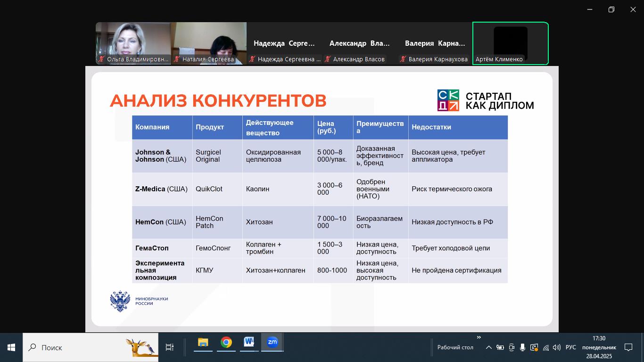
Task: Click the 800-1000 price cell
Action: (x=333, y=270)
